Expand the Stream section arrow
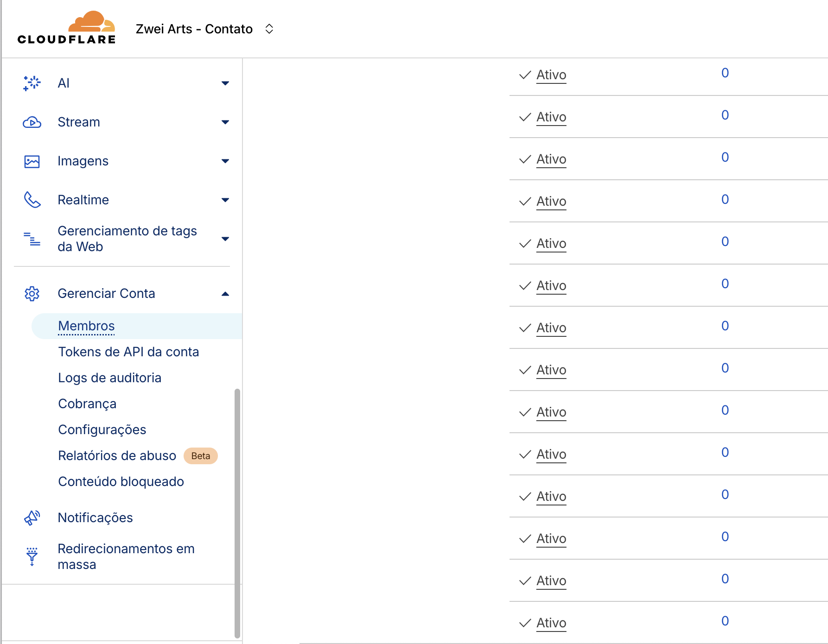Screen dimensions: 828x644 click(x=225, y=122)
